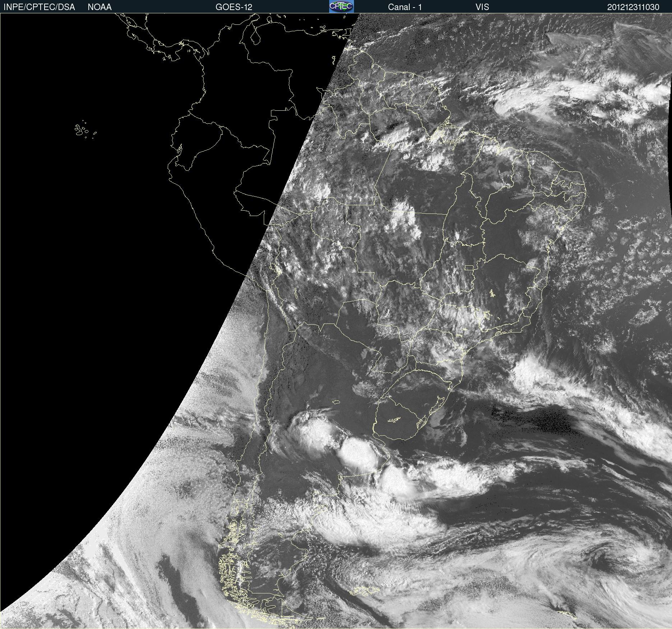Click the 'Canal - 1' channel label
672x629 pixels.
pos(405,7)
